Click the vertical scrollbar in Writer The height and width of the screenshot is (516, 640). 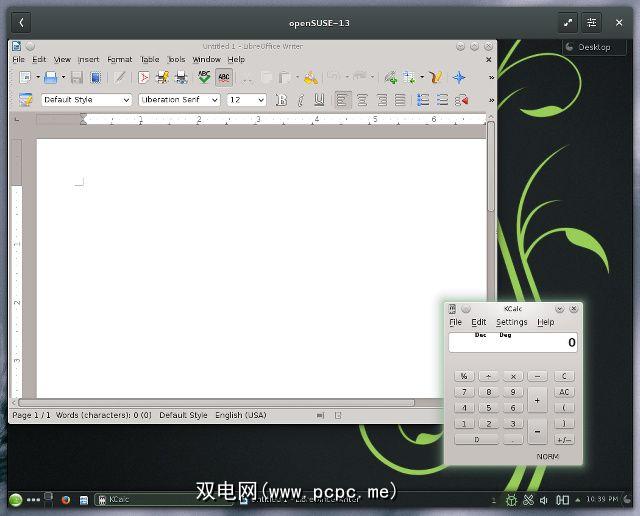491,167
